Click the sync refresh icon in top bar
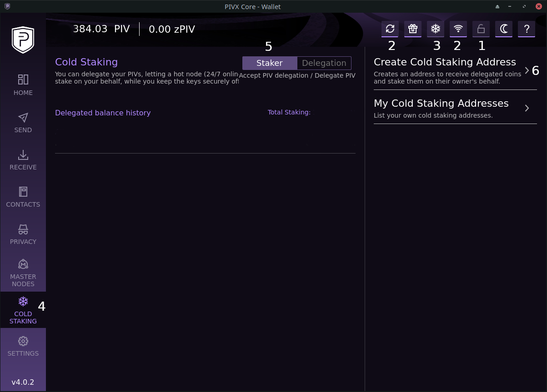547x392 pixels. pos(390,29)
